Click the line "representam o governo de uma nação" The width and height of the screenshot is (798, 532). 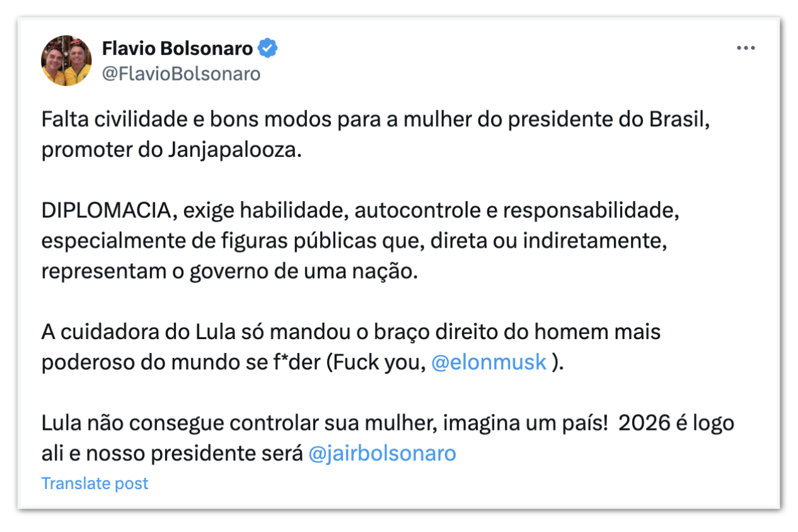click(229, 272)
